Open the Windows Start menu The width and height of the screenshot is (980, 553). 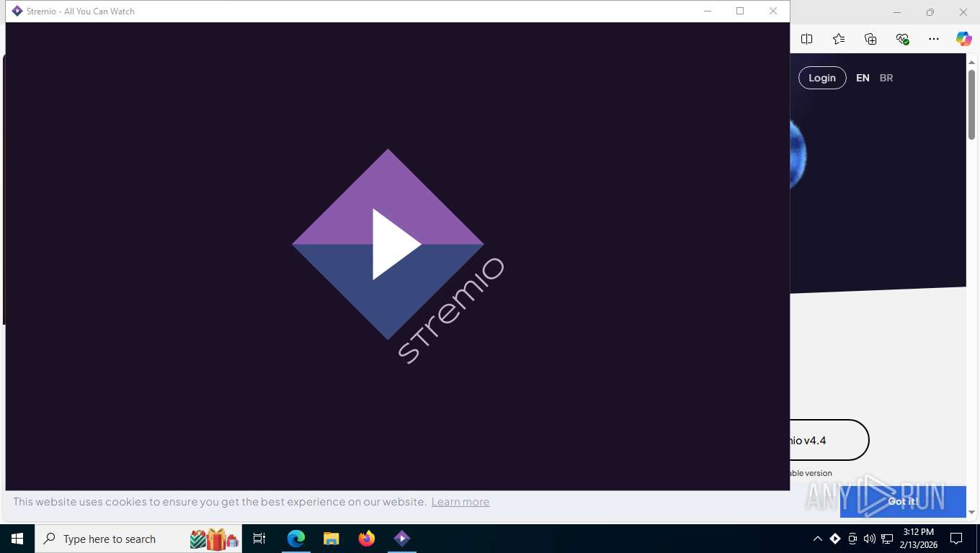coord(17,539)
